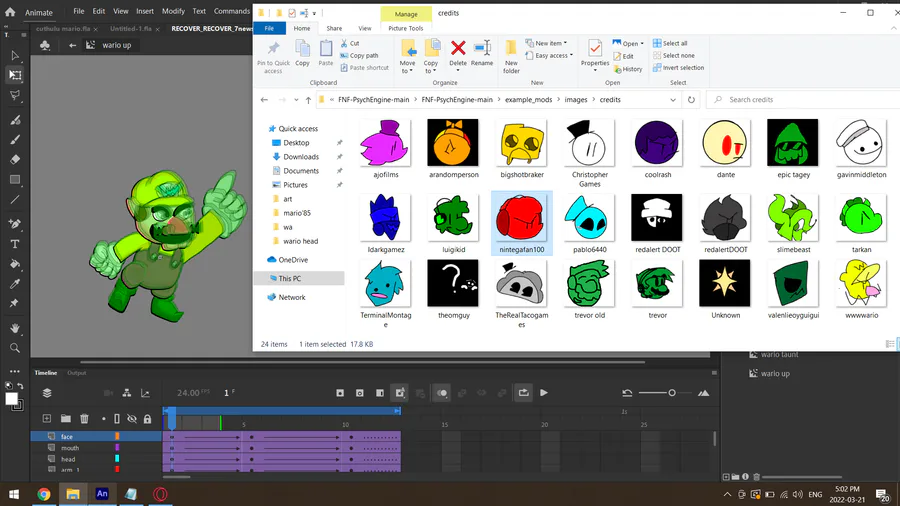This screenshot has width=900, height=506.
Task: Click Edit in the Open group
Action: (623, 56)
